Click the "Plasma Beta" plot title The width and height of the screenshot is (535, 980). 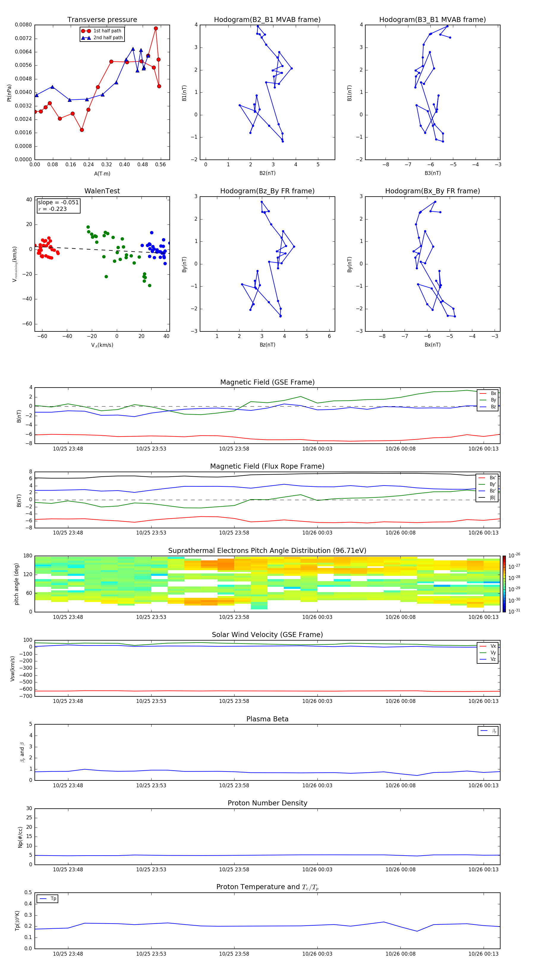point(267,719)
